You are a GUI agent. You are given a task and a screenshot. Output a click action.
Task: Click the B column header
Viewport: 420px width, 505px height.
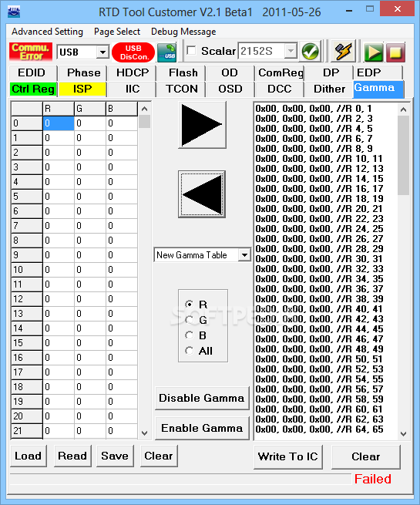click(x=122, y=109)
